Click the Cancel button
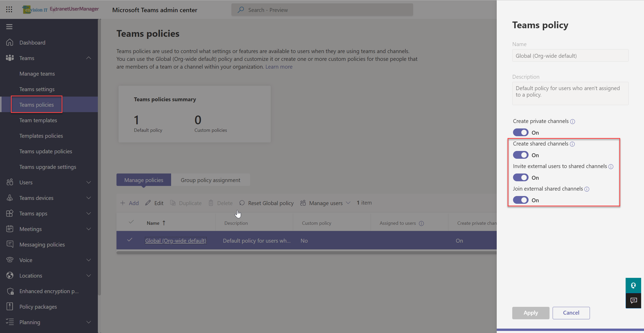Image resolution: width=644 pixels, height=333 pixels. (571, 313)
